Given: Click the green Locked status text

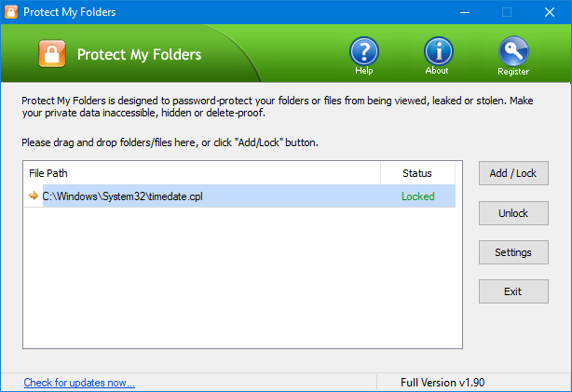Looking at the screenshot, I should pyautogui.click(x=417, y=196).
